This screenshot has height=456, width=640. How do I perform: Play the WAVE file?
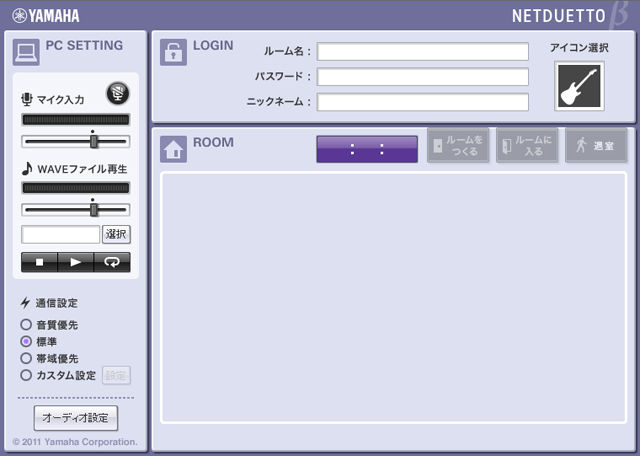76,262
